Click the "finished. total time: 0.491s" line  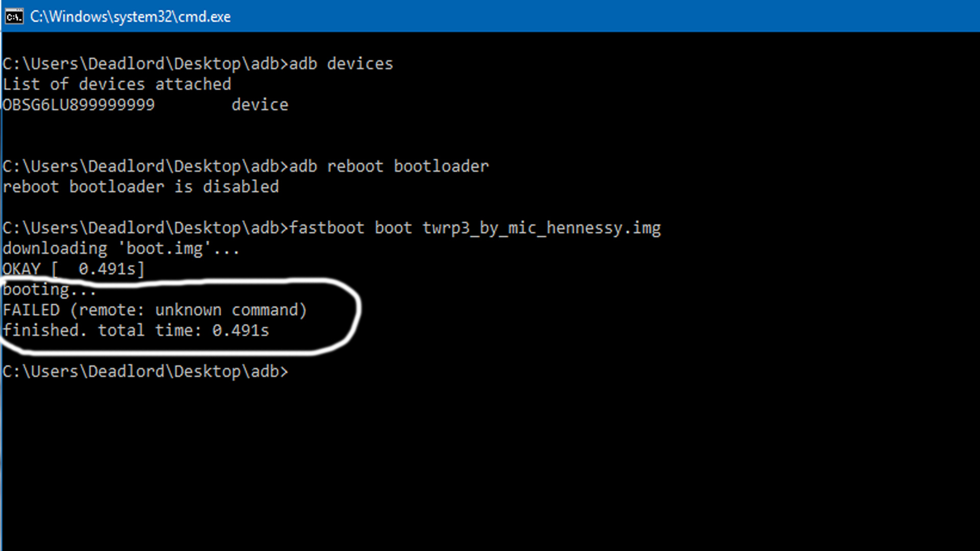pos(136,331)
